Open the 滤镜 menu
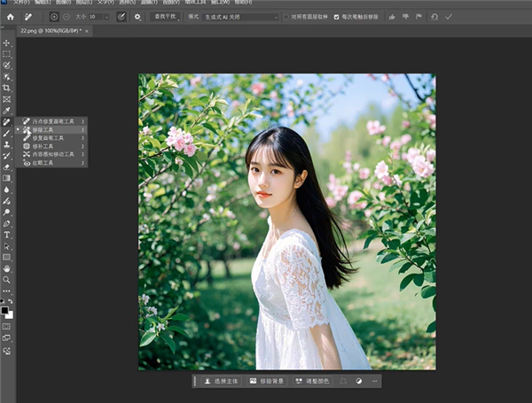The height and width of the screenshot is (403, 532). pos(149,2)
